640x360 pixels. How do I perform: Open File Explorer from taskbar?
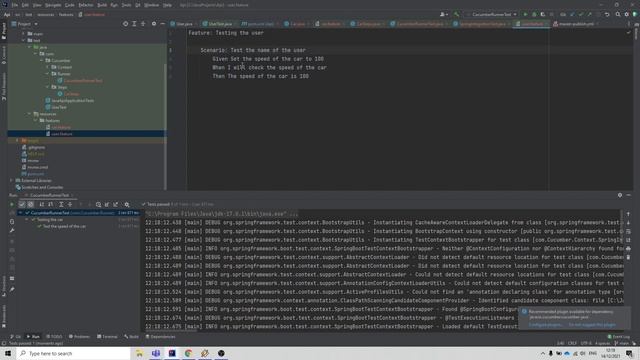point(139,353)
